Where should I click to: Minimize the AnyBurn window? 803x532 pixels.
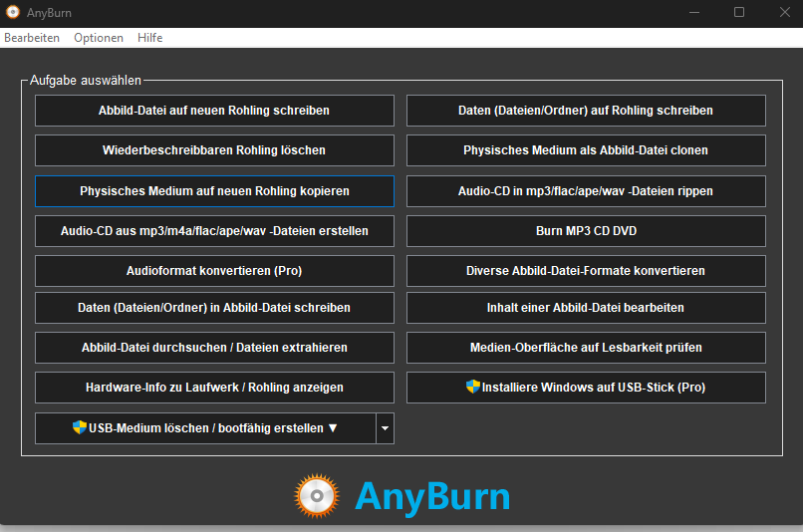[694, 12]
